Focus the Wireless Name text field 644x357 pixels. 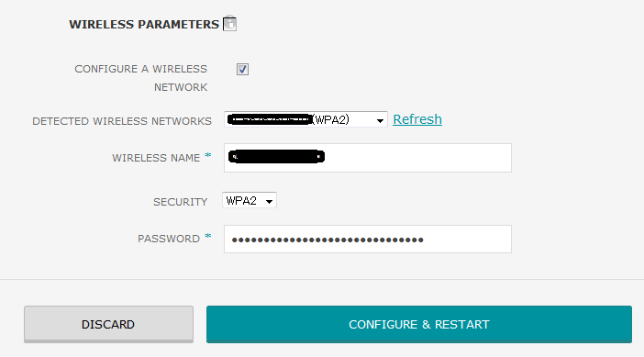point(368,158)
